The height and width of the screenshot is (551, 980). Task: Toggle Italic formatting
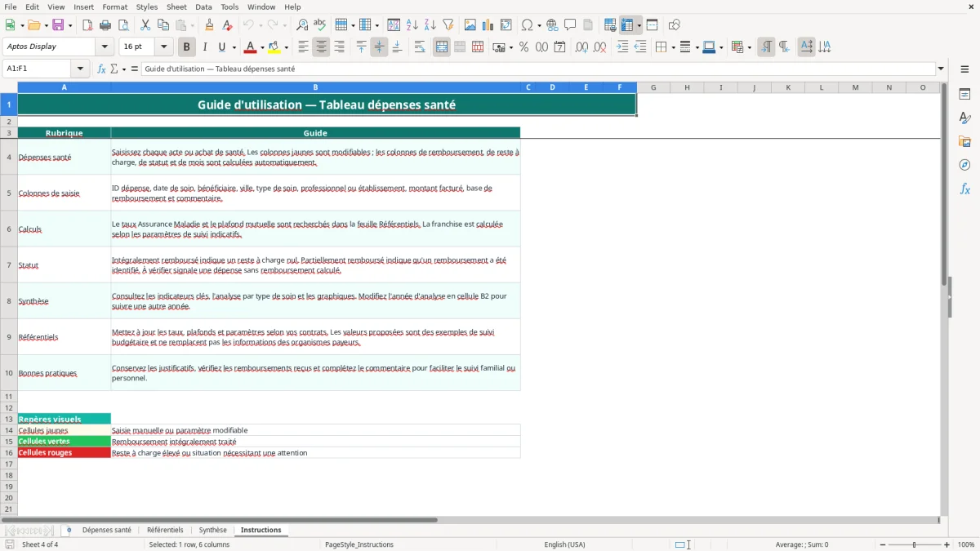(x=204, y=47)
